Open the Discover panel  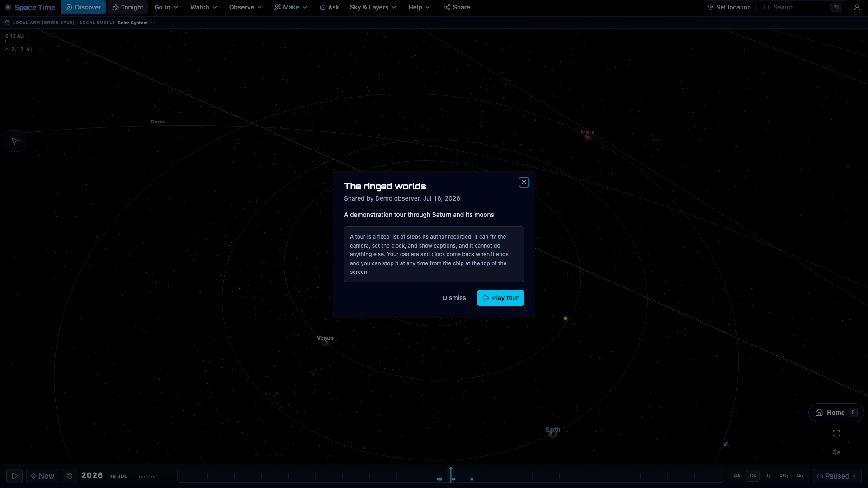83,7
